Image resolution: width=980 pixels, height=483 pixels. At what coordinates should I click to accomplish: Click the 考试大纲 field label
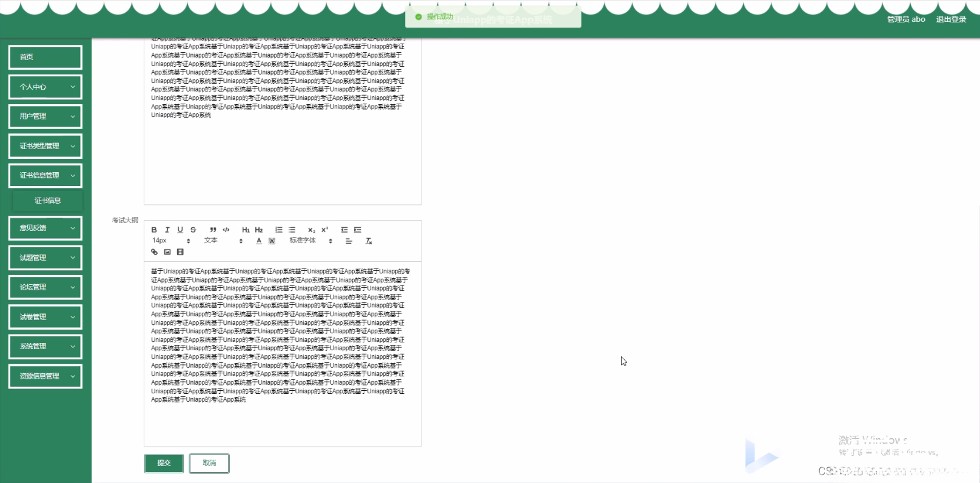[125, 220]
